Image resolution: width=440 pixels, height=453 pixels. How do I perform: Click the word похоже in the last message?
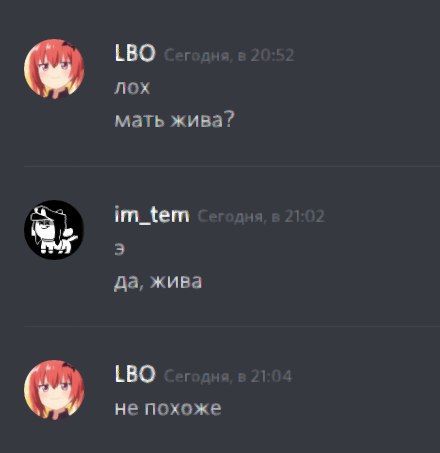(183, 409)
